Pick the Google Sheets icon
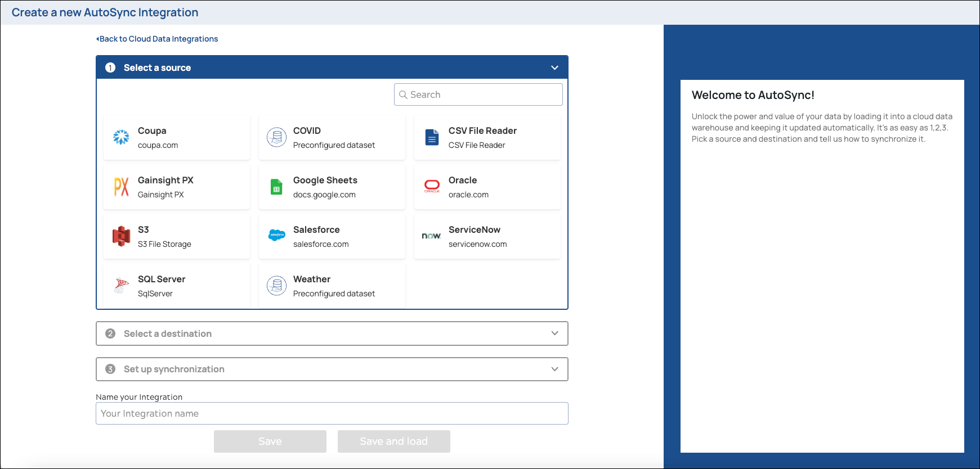The height and width of the screenshot is (469, 980). point(276,187)
